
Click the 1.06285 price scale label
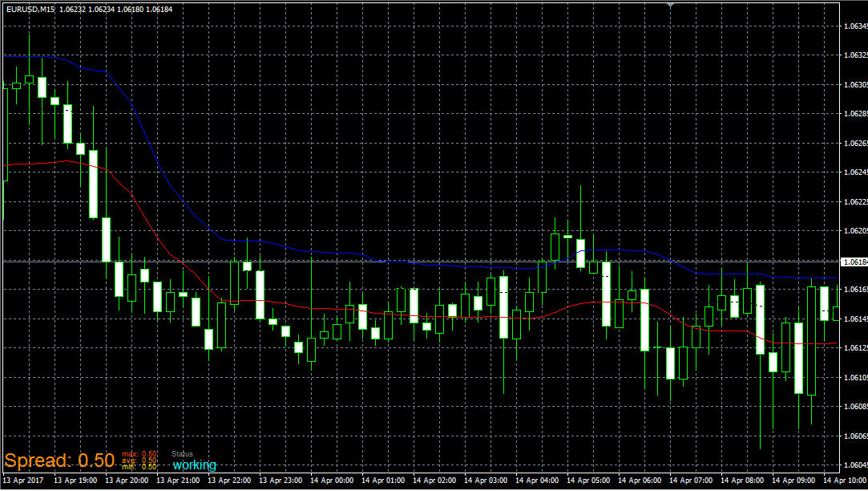click(855, 114)
